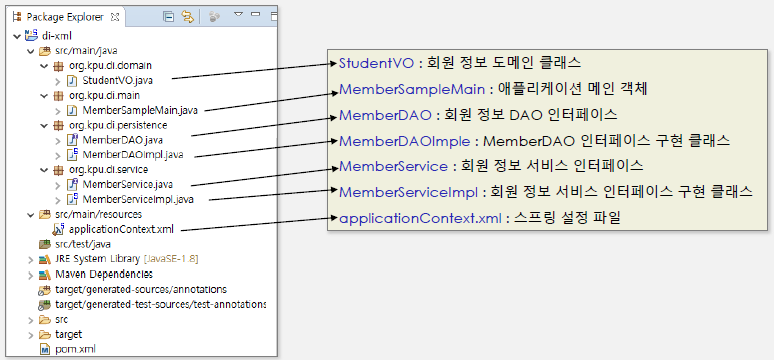Select MemberServiceImpl.java in the tree
The width and height of the screenshot is (774, 360).
(x=138, y=200)
